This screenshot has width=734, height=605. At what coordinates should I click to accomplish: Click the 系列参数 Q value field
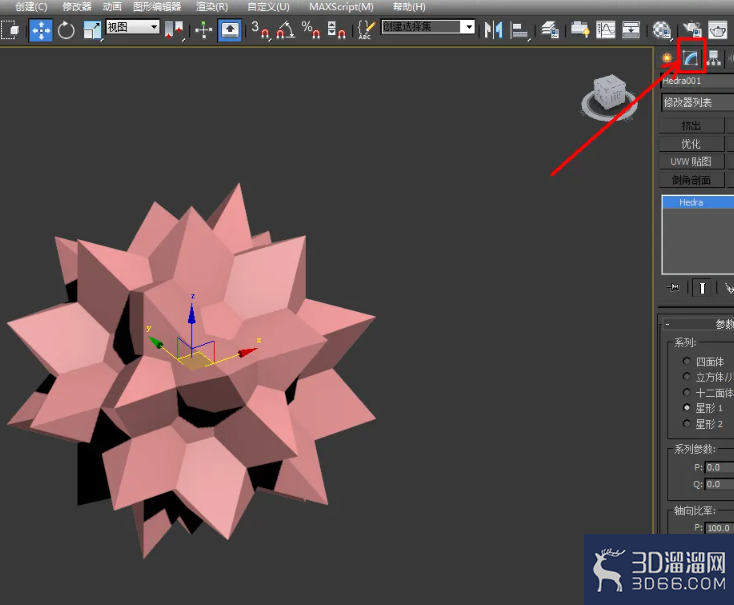coord(719,484)
